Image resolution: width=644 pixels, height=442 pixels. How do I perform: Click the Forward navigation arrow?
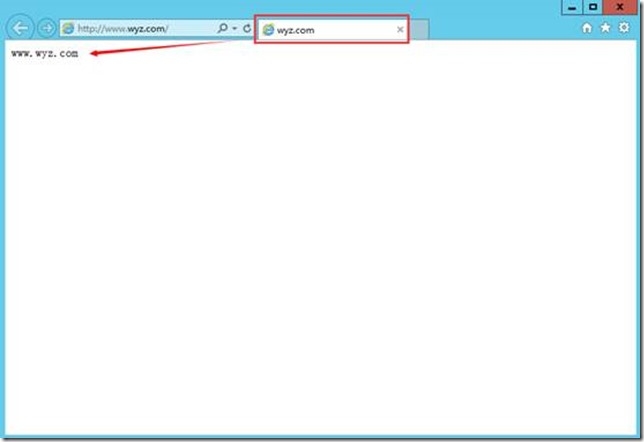pyautogui.click(x=47, y=28)
